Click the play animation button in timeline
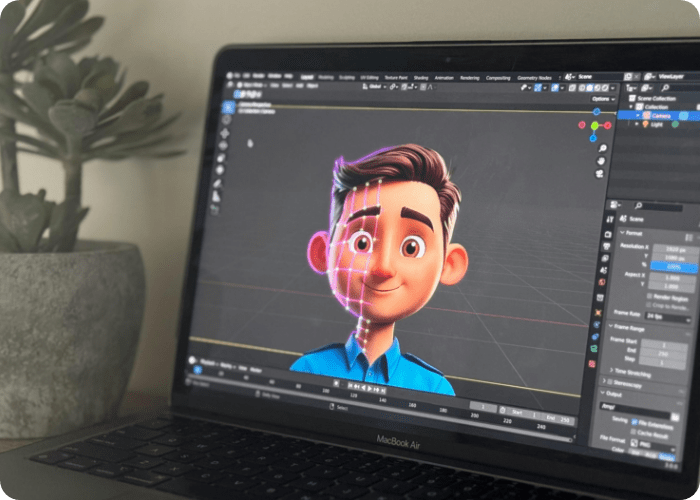This screenshot has height=500, width=700. click(369, 388)
